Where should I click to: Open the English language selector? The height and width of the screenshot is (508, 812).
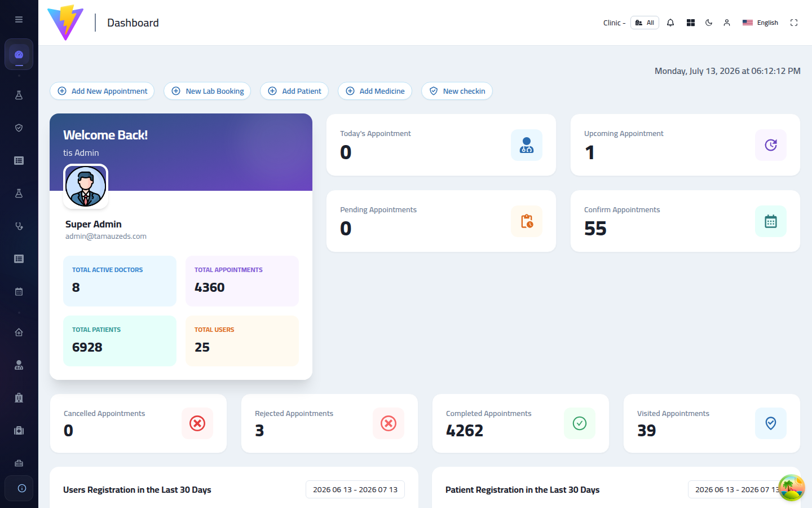(x=760, y=23)
